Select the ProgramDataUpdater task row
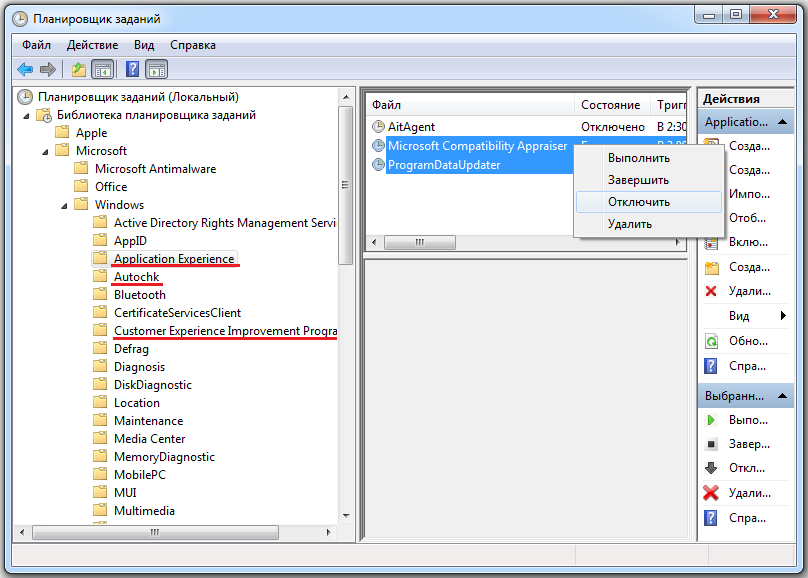 pyautogui.click(x=472, y=165)
